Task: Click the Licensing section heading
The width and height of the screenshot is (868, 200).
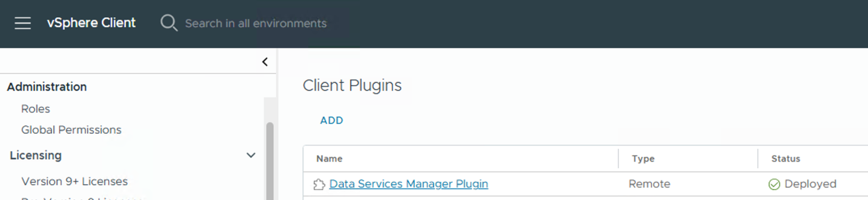Action: 36,156
